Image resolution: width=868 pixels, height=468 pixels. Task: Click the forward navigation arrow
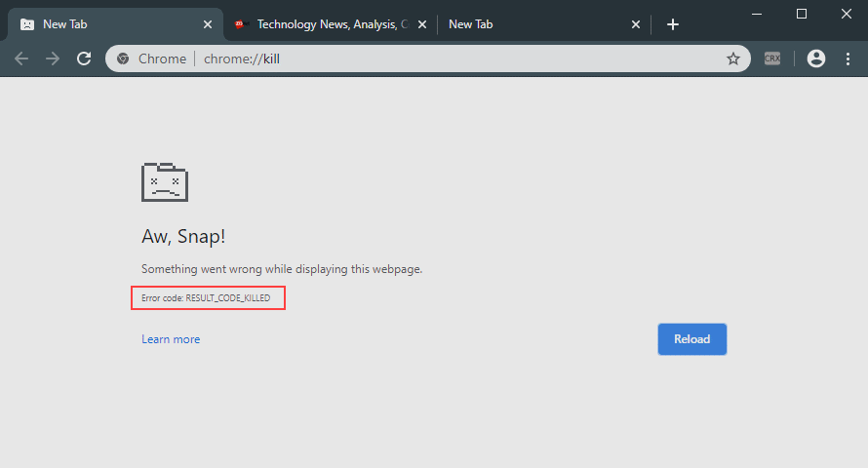(x=53, y=58)
